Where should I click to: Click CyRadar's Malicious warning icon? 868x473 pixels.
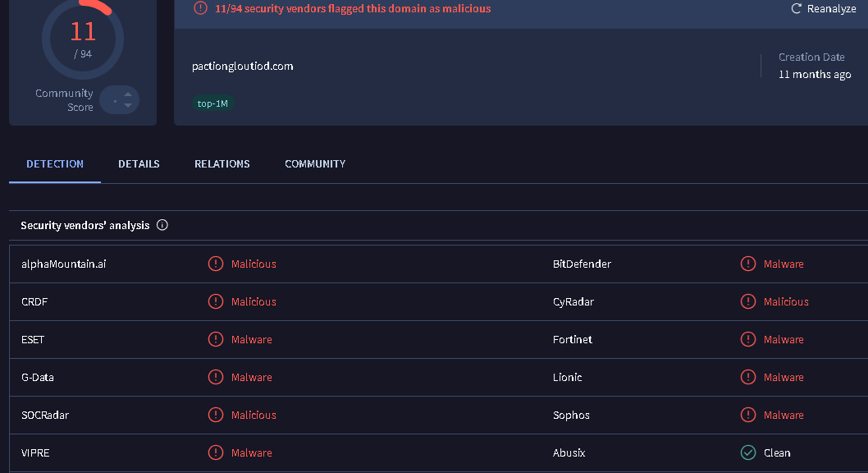pos(747,301)
